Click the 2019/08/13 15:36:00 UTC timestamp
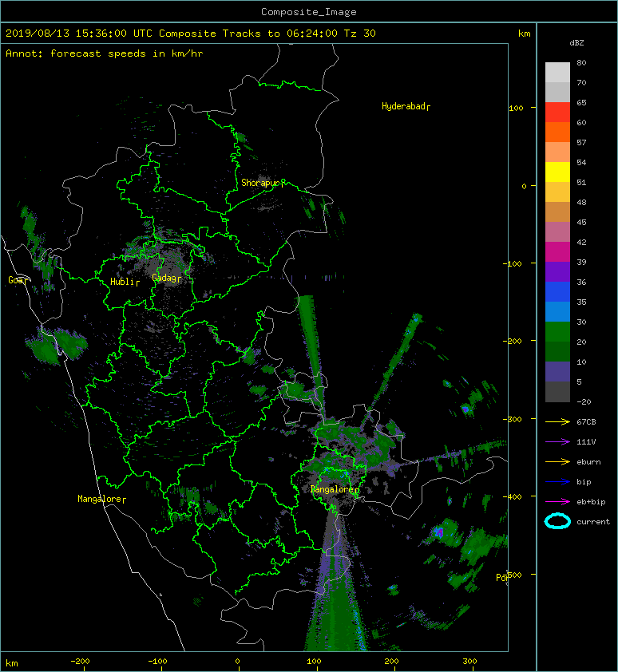This screenshot has height=672, width=618. tap(78, 34)
